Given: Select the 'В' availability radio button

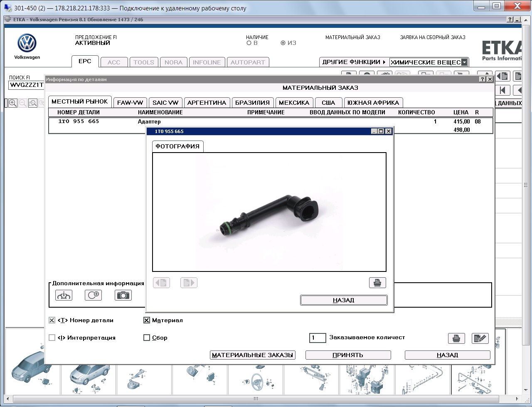Looking at the screenshot, I should 249,43.
